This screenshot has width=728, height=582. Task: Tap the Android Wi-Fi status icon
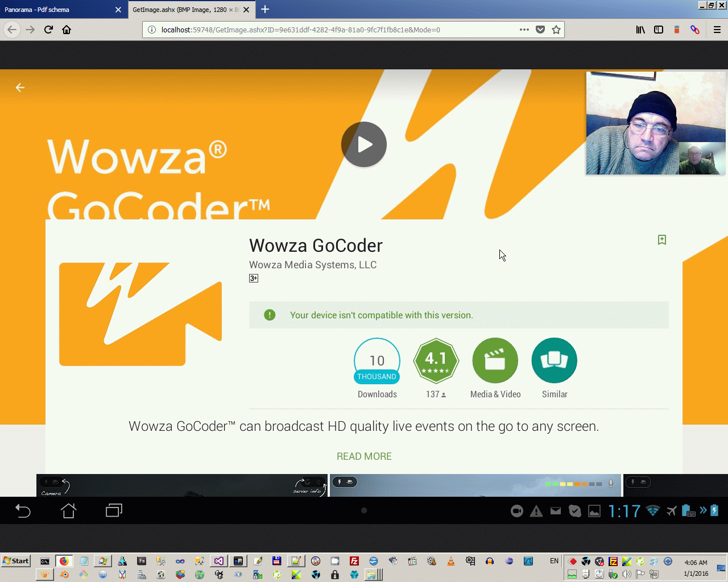coord(653,510)
